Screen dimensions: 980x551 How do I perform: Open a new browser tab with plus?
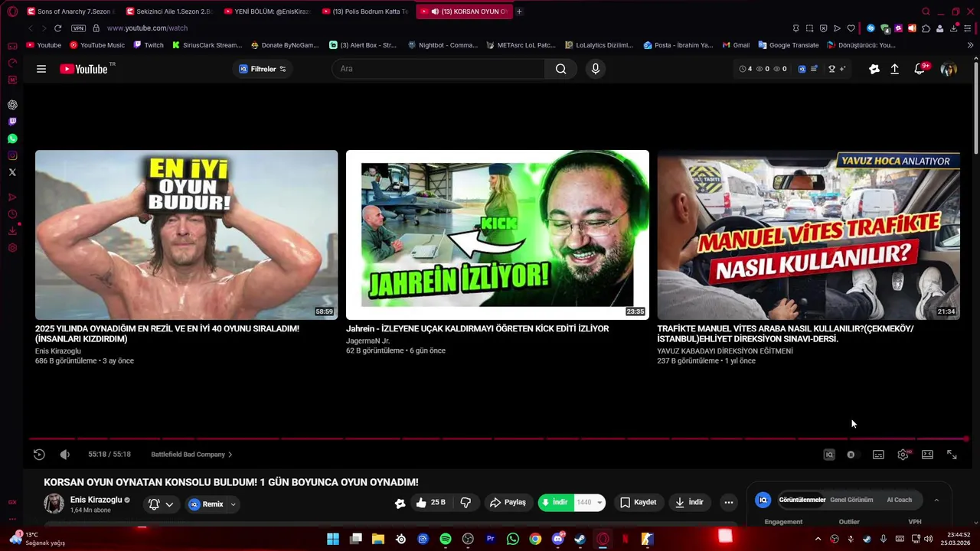pos(519,11)
